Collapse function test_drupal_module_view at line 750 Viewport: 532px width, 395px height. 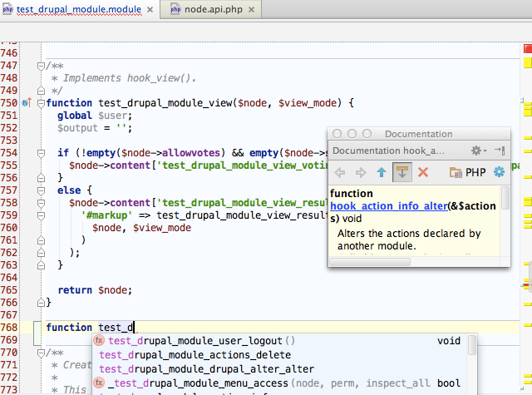click(x=41, y=103)
